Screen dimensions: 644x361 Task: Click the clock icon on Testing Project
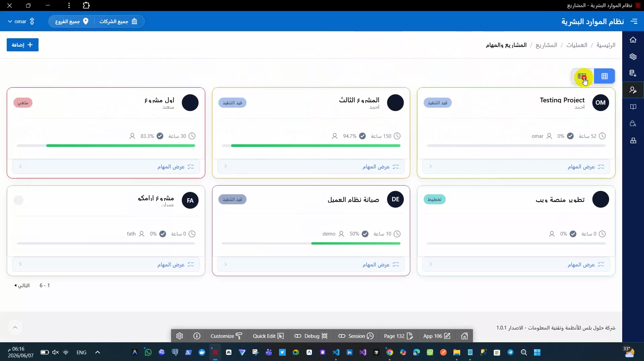point(602,136)
